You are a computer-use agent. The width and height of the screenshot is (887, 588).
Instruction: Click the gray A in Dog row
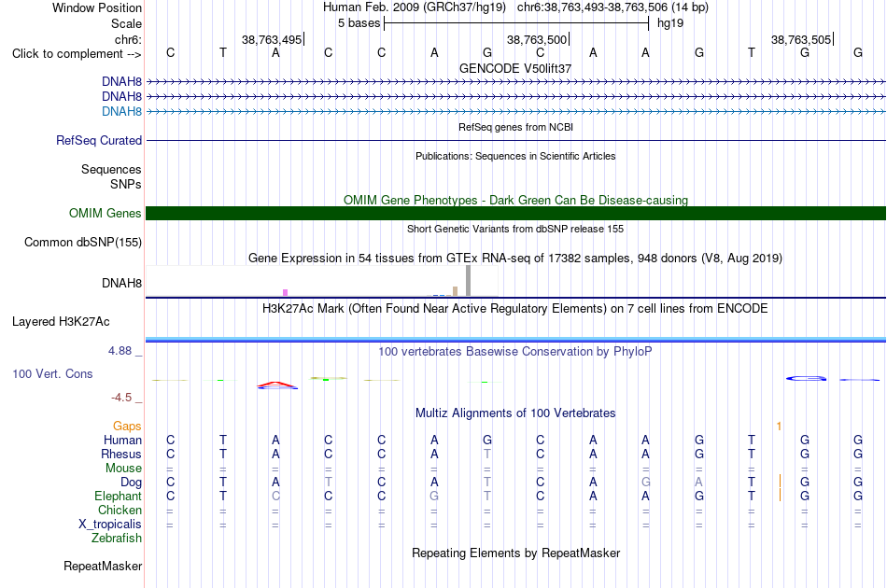click(698, 482)
